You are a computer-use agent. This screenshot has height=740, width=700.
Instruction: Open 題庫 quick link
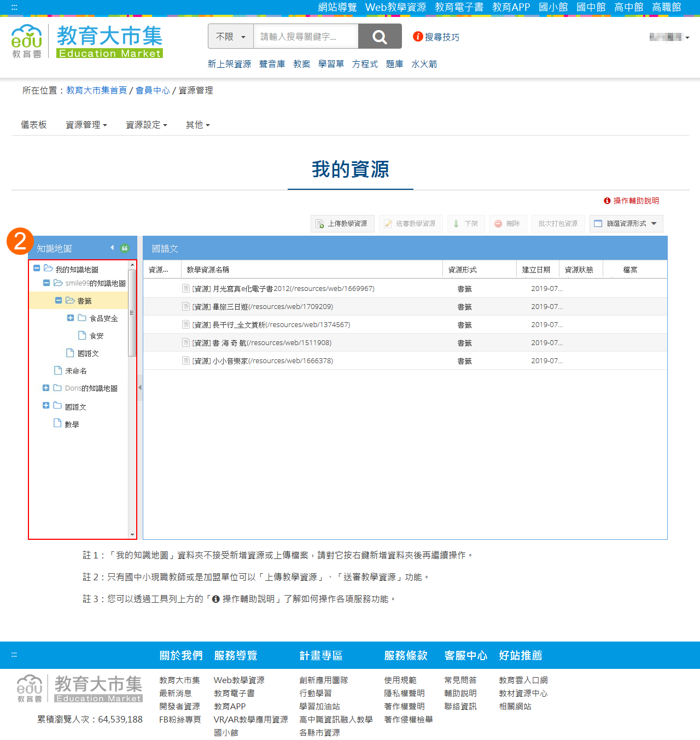click(394, 64)
